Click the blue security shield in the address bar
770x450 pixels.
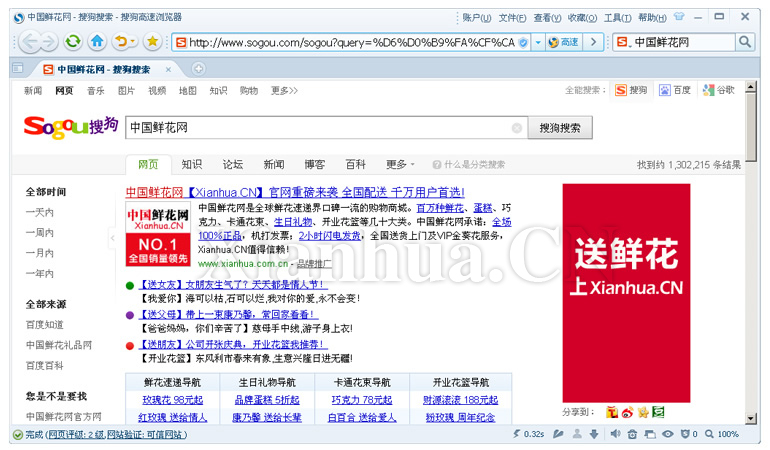coord(523,42)
